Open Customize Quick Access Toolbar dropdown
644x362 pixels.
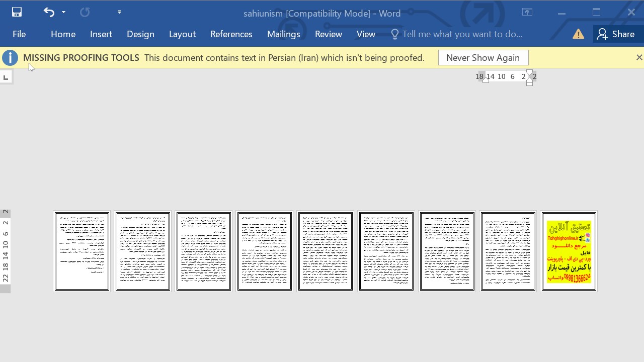point(119,12)
